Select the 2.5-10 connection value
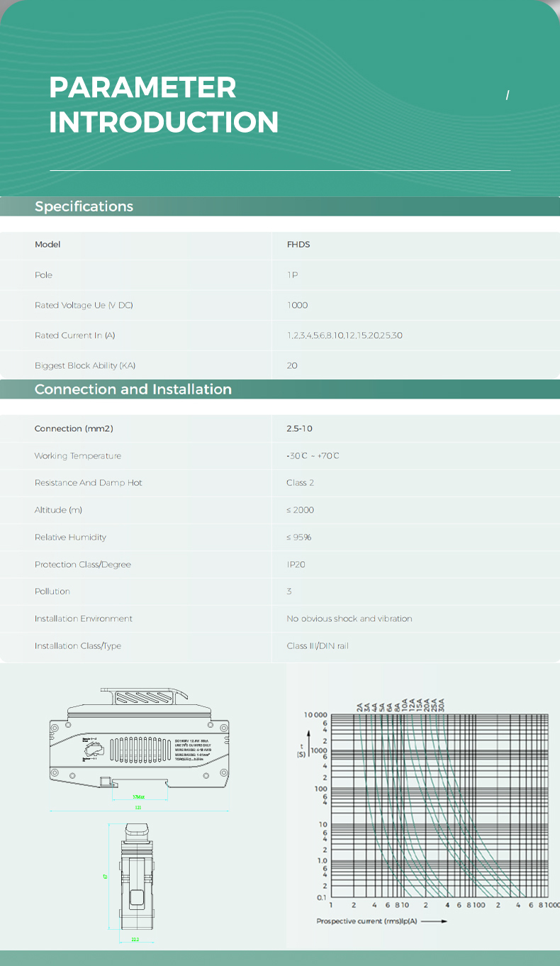The image size is (560, 966). tap(300, 429)
